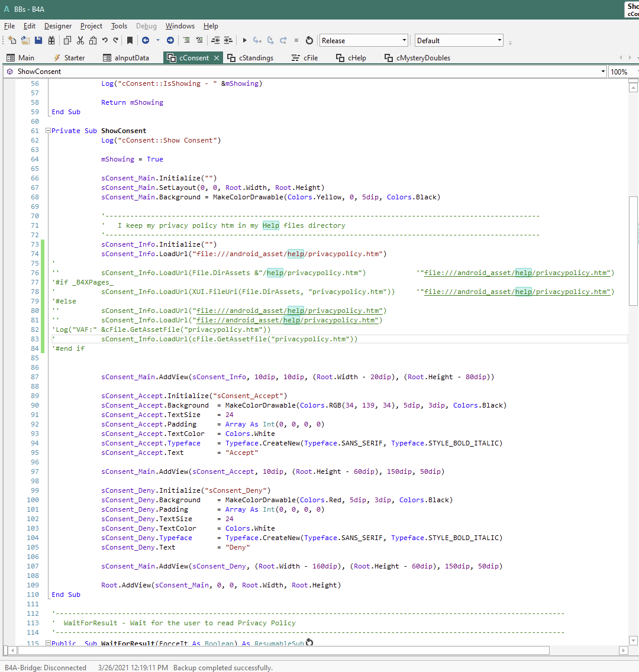Viewport: 639px width, 672px height.
Task: Open the Default build dropdown
Action: click(x=500, y=40)
